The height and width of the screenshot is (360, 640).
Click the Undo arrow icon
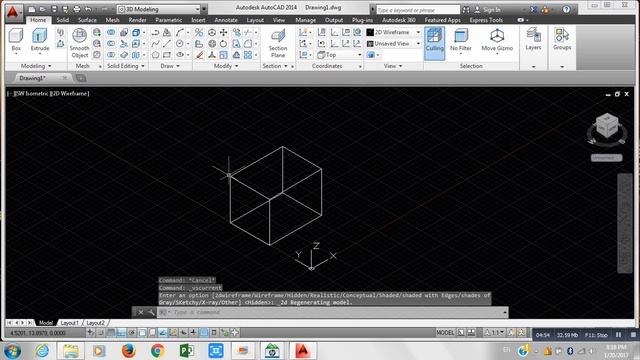pyautogui.click(x=88, y=9)
